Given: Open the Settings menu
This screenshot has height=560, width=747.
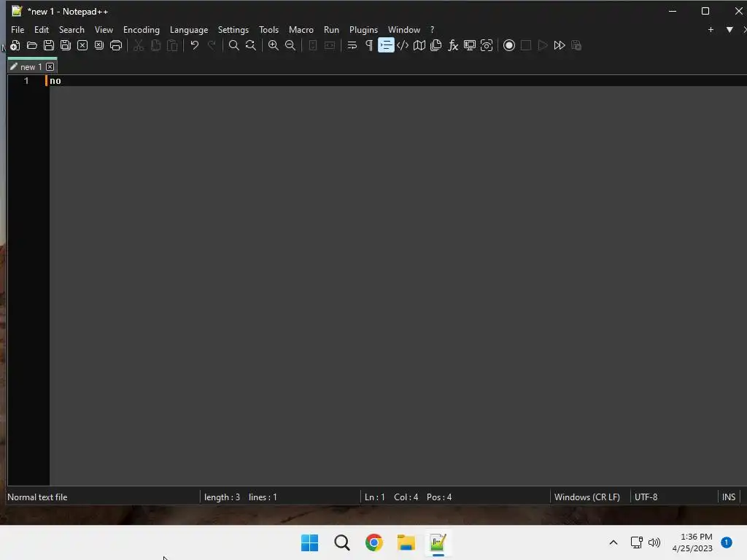Looking at the screenshot, I should click(x=233, y=29).
